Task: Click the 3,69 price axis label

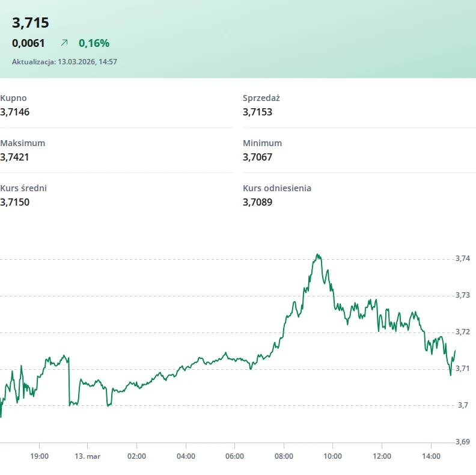Action: (463, 442)
